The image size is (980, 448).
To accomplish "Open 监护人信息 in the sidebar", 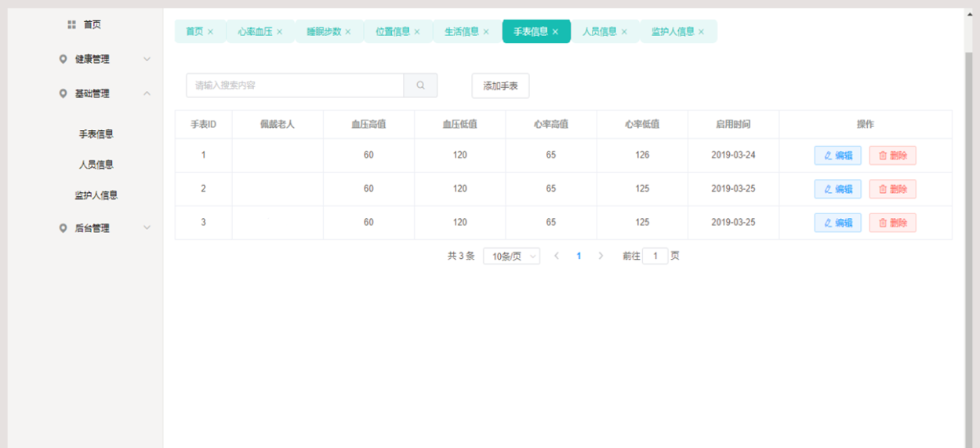I will pos(96,195).
